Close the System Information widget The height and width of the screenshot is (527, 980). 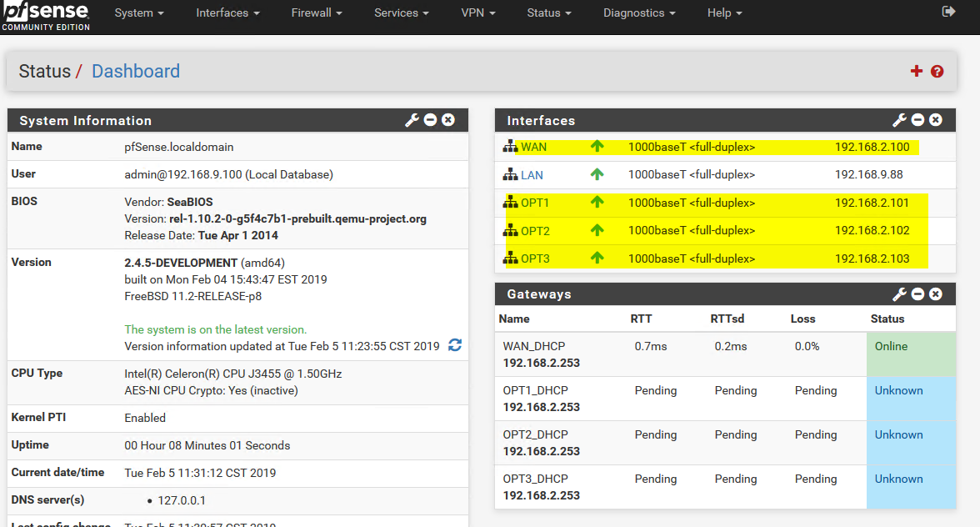tap(448, 120)
